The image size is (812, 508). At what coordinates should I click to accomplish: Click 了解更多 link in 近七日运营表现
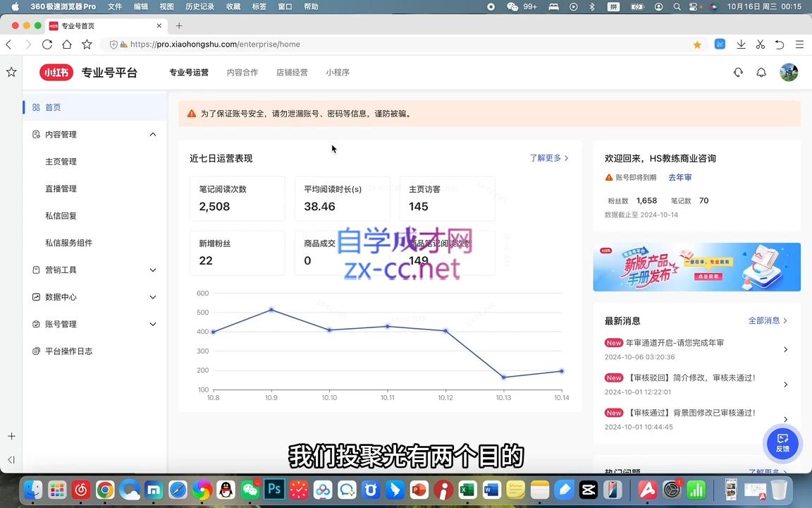coord(549,157)
